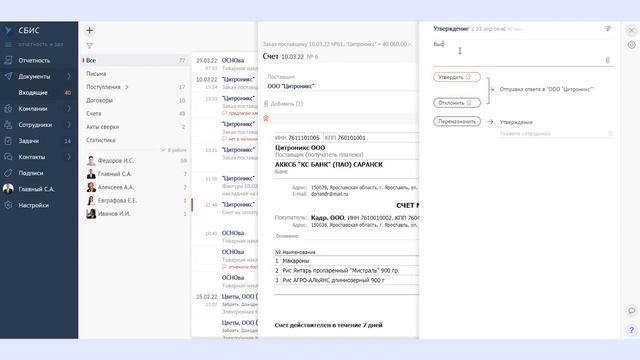The height and width of the screenshot is (360, 640).
Task: Open the Подписи section
Action: pos(39,173)
